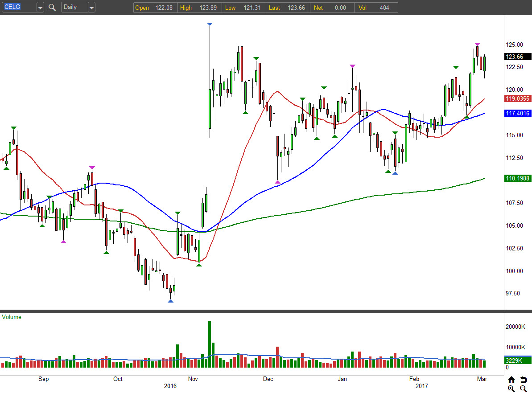The width and height of the screenshot is (532, 393).
Task: Click the blue marker at late January low
Action: [x=395, y=173]
